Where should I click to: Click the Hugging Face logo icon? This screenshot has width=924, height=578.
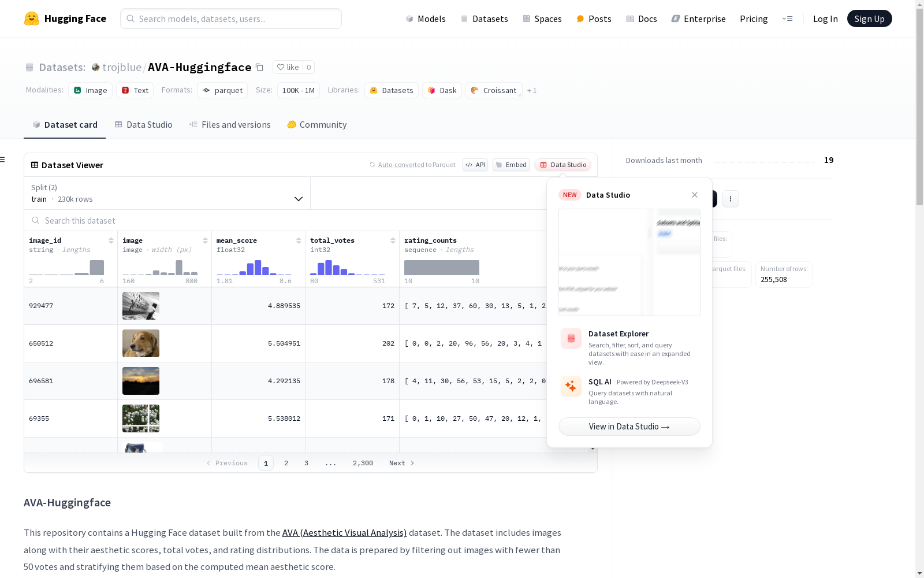[32, 18]
